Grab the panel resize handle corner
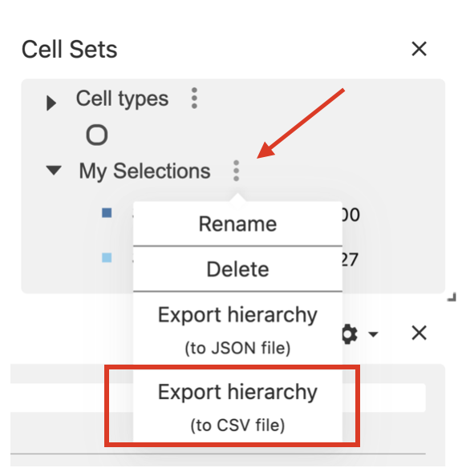Viewport: 462px width, 476px height. (x=452, y=297)
